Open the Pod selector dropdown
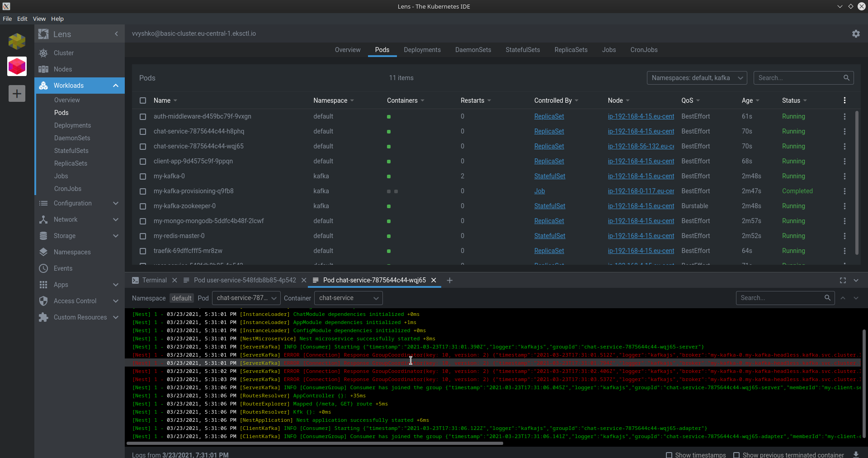The image size is (868, 458). 246,298
